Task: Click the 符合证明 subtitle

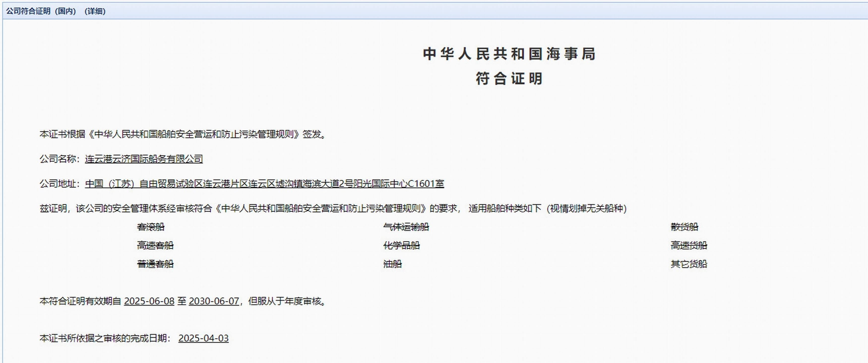Action: pos(509,78)
